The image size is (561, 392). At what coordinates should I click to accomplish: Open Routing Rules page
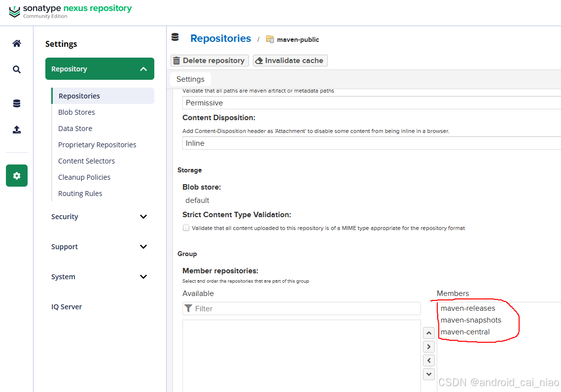pyautogui.click(x=80, y=194)
